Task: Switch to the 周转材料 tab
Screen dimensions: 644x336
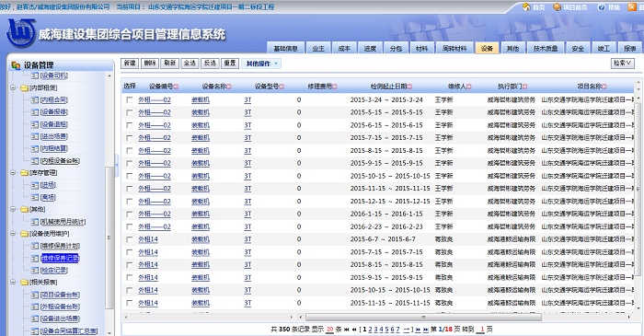Action: (x=454, y=48)
